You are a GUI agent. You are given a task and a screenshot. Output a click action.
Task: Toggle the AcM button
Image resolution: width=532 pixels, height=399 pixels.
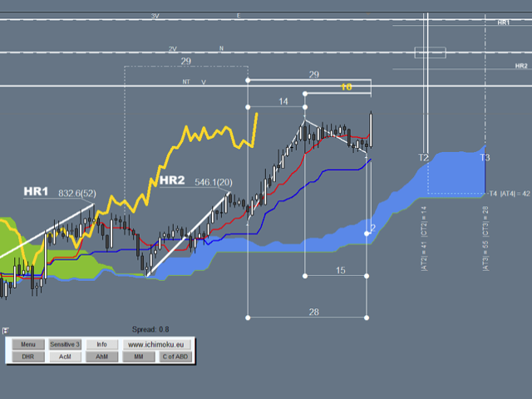(65, 357)
